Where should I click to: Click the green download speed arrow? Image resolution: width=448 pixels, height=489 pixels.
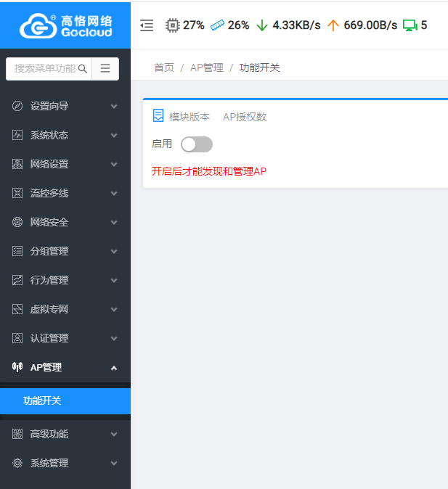[x=262, y=25]
